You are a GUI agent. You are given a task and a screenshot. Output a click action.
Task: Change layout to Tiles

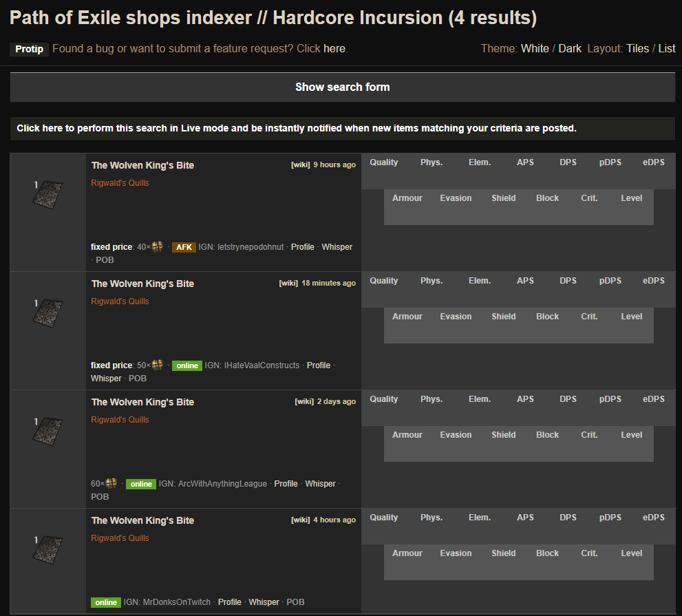tap(637, 48)
